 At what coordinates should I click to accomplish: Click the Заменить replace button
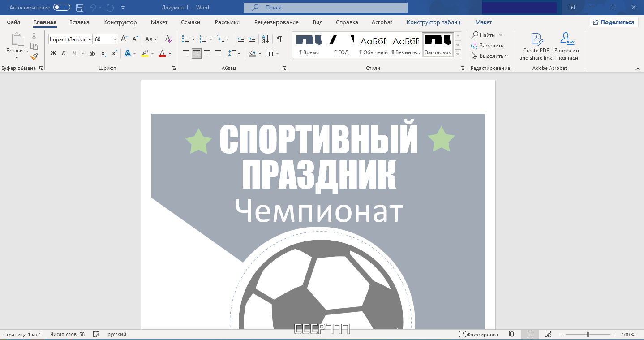point(487,46)
